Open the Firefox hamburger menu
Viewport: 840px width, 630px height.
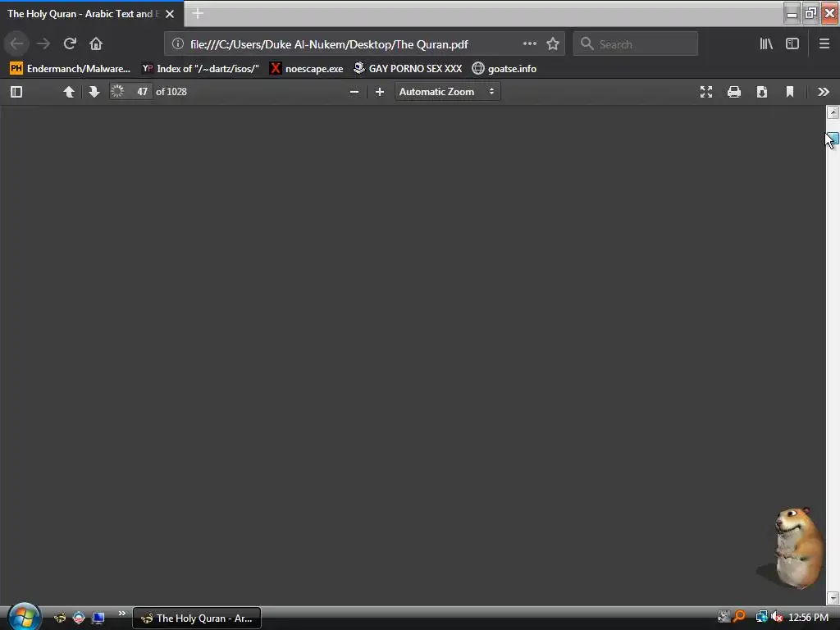click(824, 43)
